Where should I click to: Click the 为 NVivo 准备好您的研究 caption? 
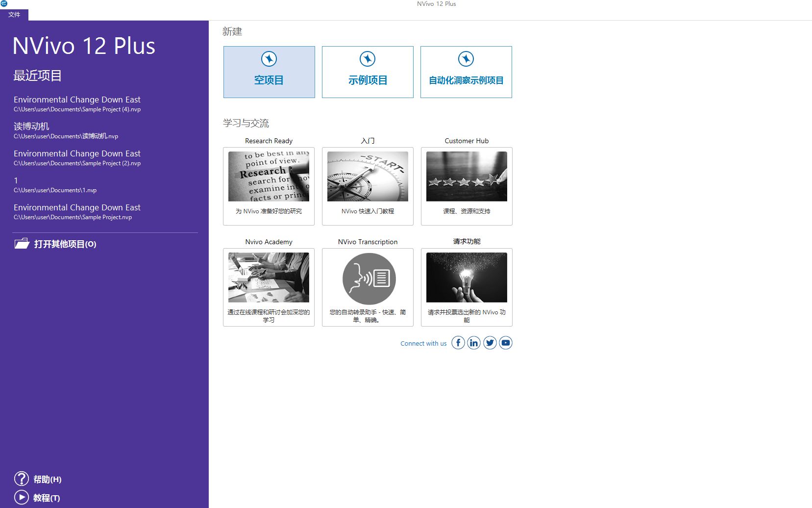click(269, 211)
